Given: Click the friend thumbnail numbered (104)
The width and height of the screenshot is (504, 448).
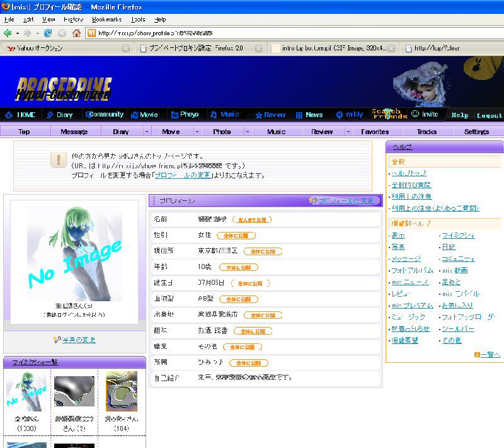Looking at the screenshot, I should [x=122, y=391].
